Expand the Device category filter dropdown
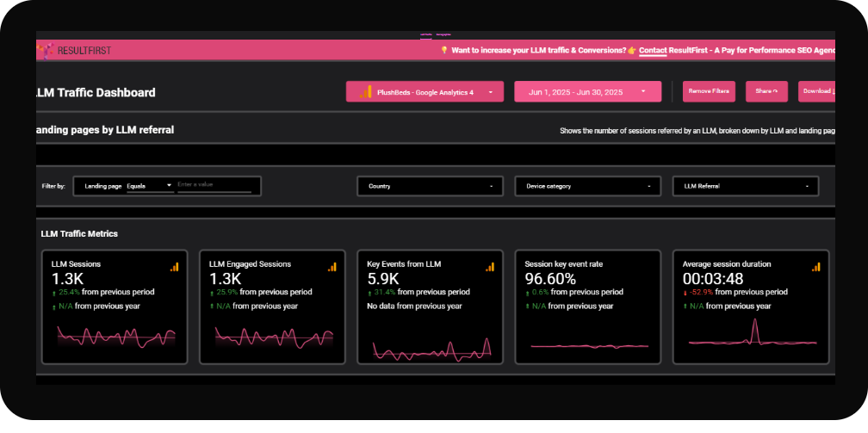The image size is (868, 433). point(587,186)
